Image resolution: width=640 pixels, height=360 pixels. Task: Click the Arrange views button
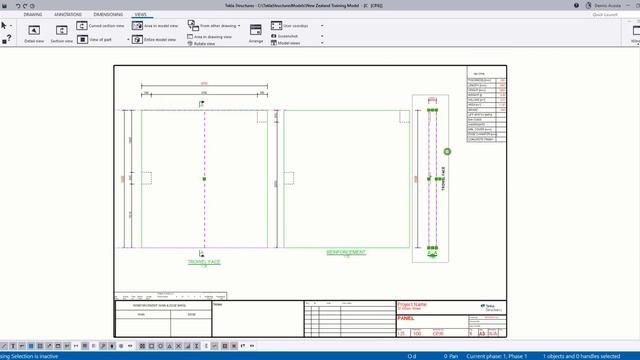click(x=256, y=33)
